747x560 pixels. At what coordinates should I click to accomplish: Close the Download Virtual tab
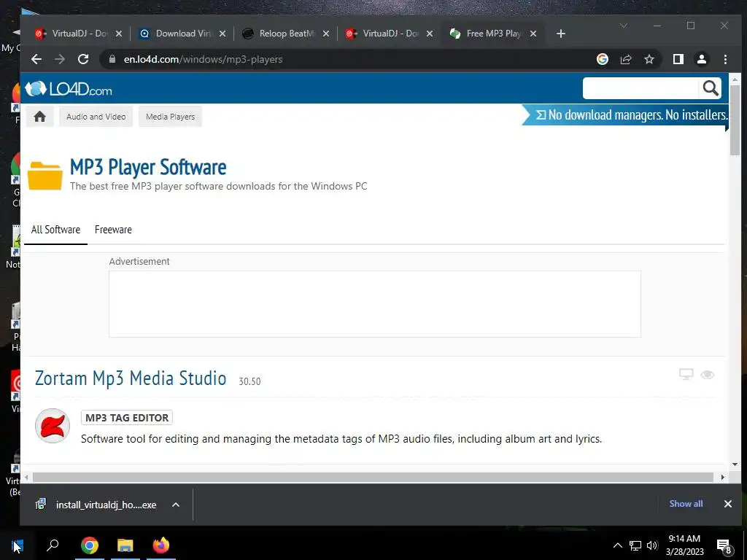coord(222,34)
